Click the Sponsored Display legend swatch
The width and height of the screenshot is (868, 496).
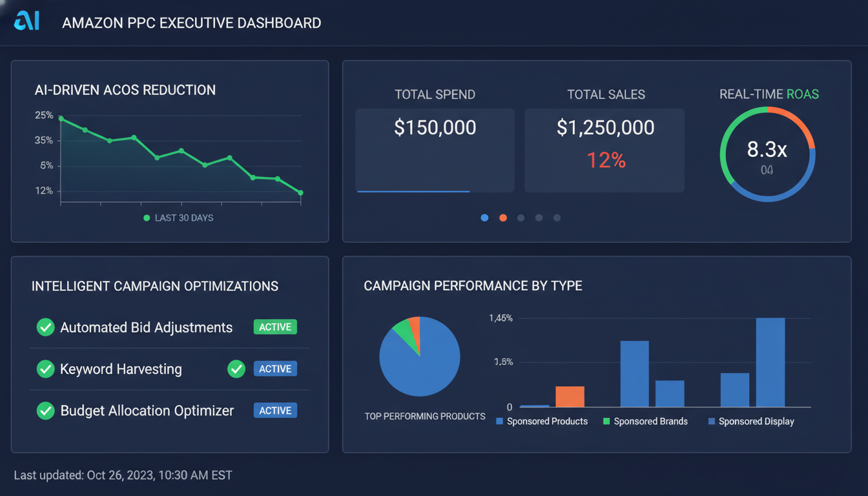click(712, 421)
